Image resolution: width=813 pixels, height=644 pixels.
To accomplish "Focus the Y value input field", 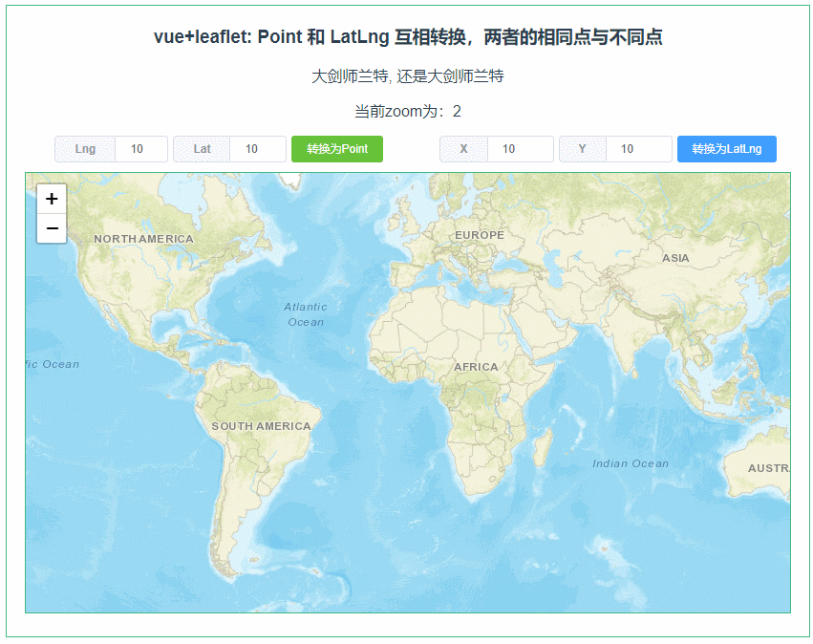I will [x=639, y=149].
